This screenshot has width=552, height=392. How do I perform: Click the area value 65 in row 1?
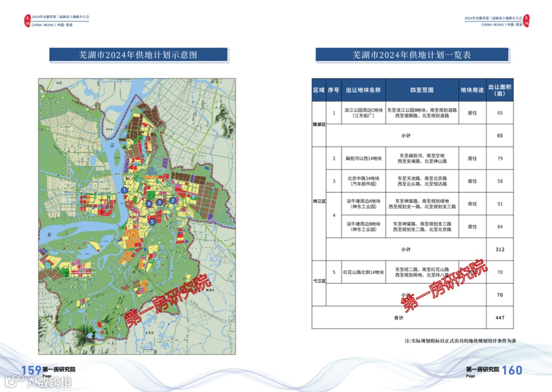click(500, 113)
